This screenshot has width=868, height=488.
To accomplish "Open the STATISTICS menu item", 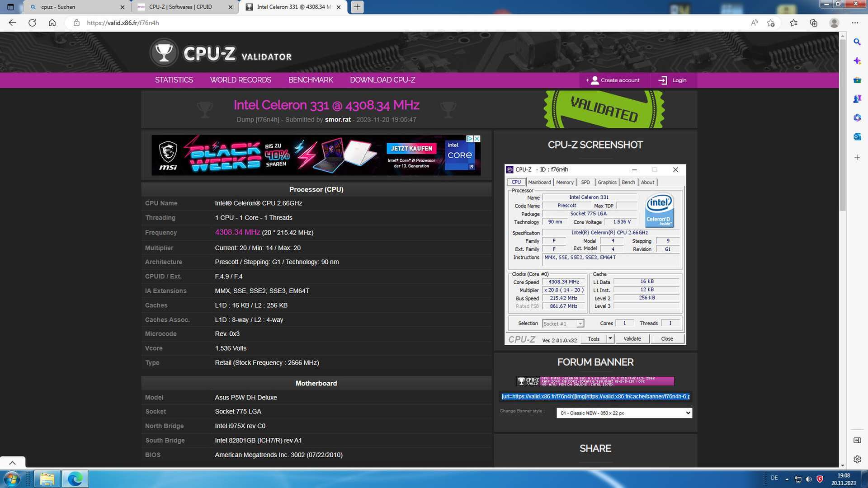I will (x=174, y=80).
